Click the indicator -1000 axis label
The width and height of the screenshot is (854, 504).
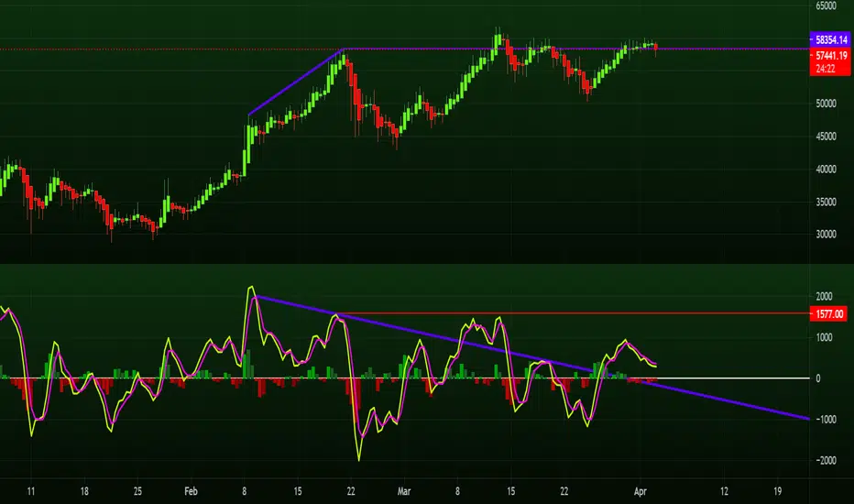coord(825,419)
